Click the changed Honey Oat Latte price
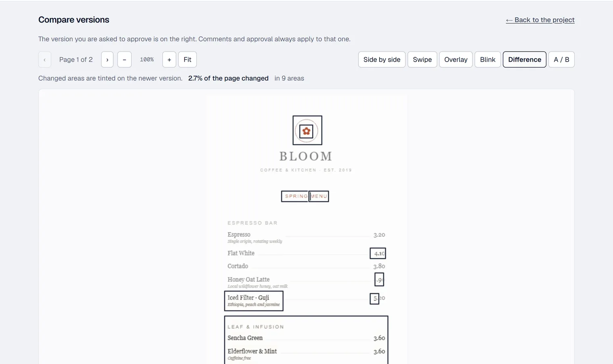The height and width of the screenshot is (364, 613). pos(379,279)
